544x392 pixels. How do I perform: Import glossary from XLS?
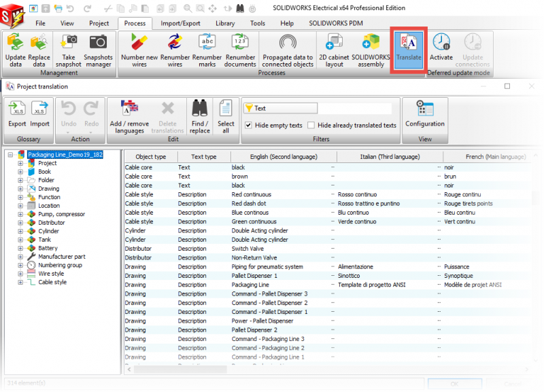pyautogui.click(x=39, y=114)
